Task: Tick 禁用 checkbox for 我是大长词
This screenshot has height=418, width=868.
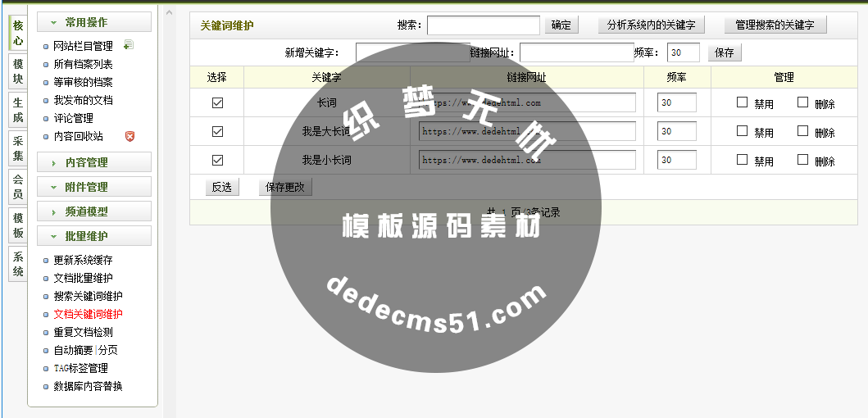Action: pyautogui.click(x=743, y=131)
